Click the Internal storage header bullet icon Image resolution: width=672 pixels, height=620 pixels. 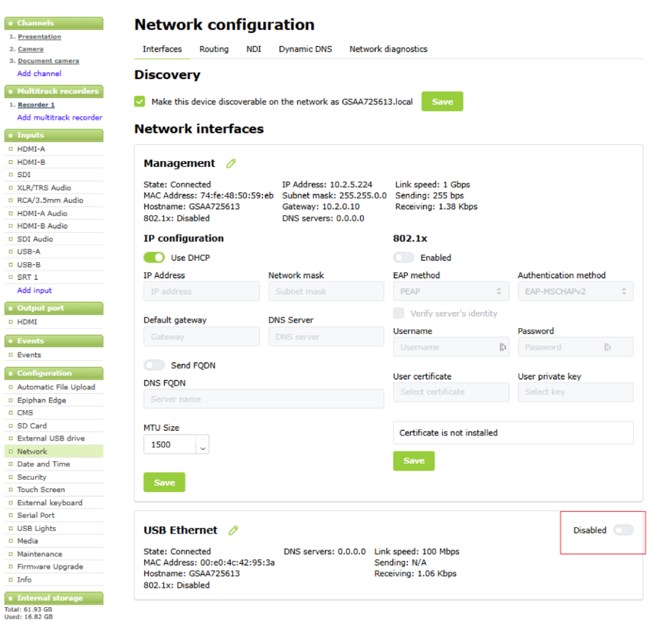coord(11,598)
